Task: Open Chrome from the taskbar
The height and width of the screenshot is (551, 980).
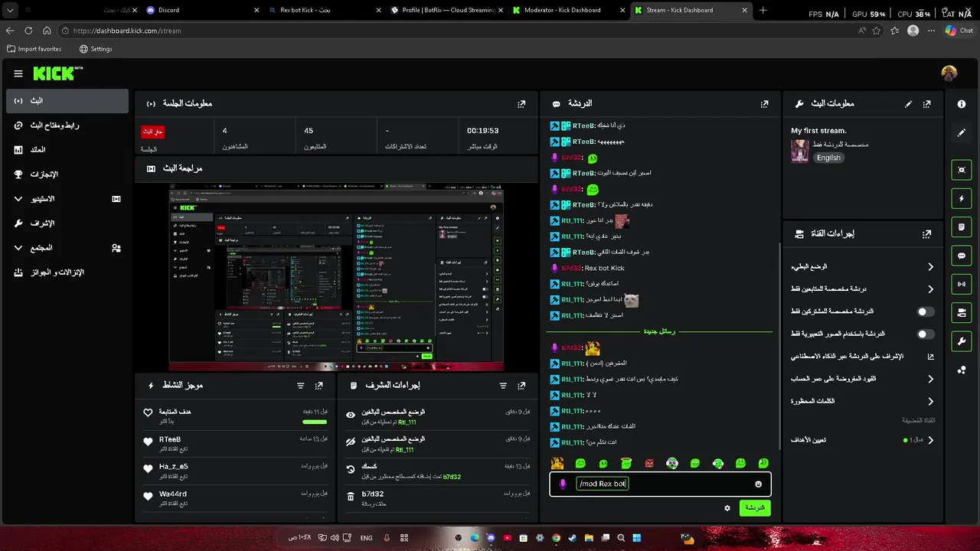Action: tap(557, 538)
